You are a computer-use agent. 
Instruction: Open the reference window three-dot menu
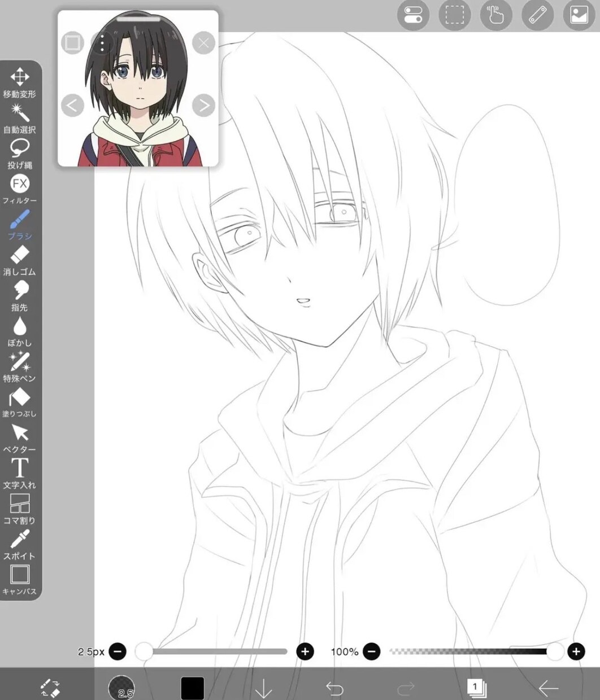click(x=102, y=42)
